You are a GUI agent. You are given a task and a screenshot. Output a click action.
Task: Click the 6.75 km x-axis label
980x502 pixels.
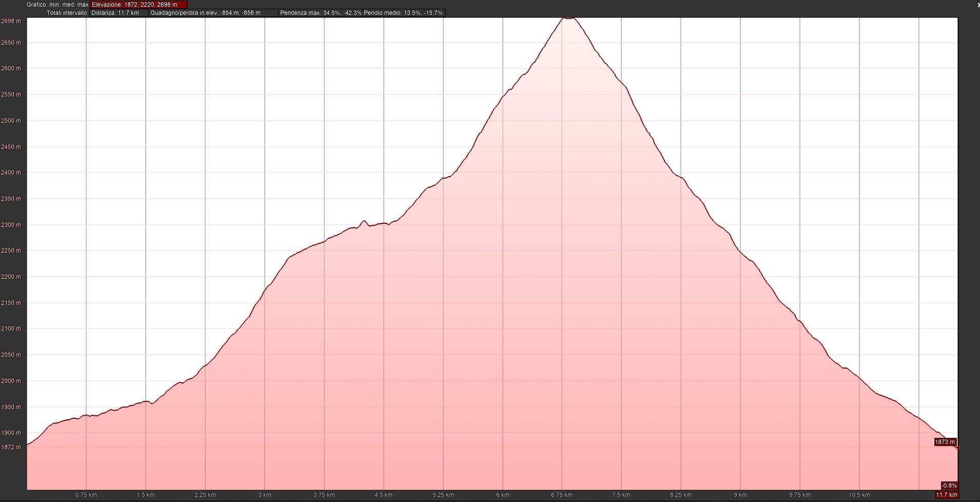point(562,495)
